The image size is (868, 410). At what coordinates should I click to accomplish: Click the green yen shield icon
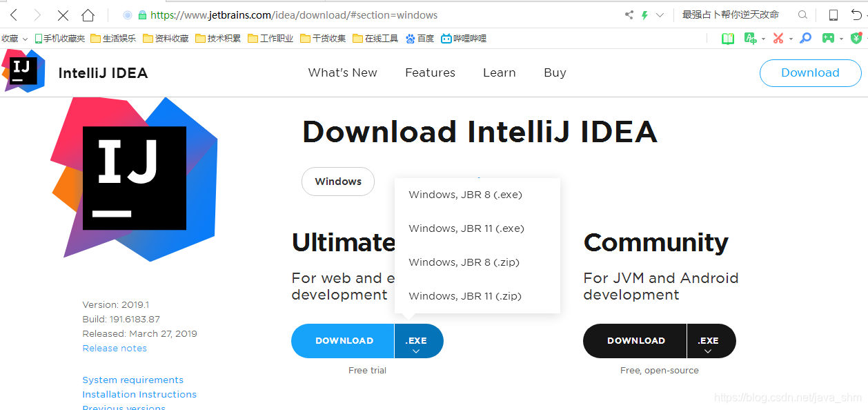pos(856,39)
